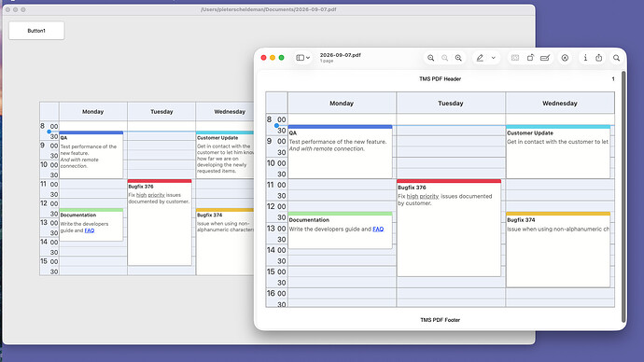Viewport: 644px width, 362px height.
Task: Rotate the page with the rotate icon
Action: point(530,58)
